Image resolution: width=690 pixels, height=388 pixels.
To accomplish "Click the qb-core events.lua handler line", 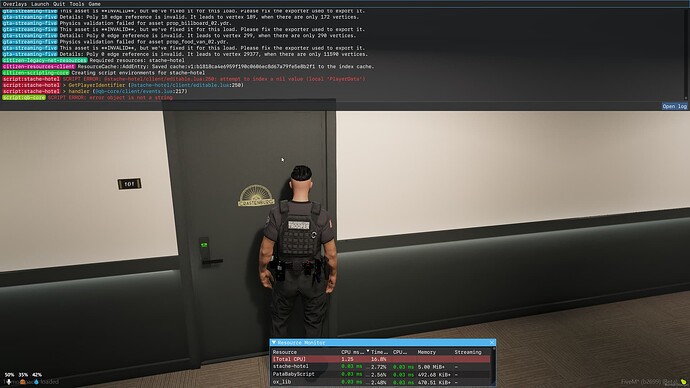I will point(125,91).
